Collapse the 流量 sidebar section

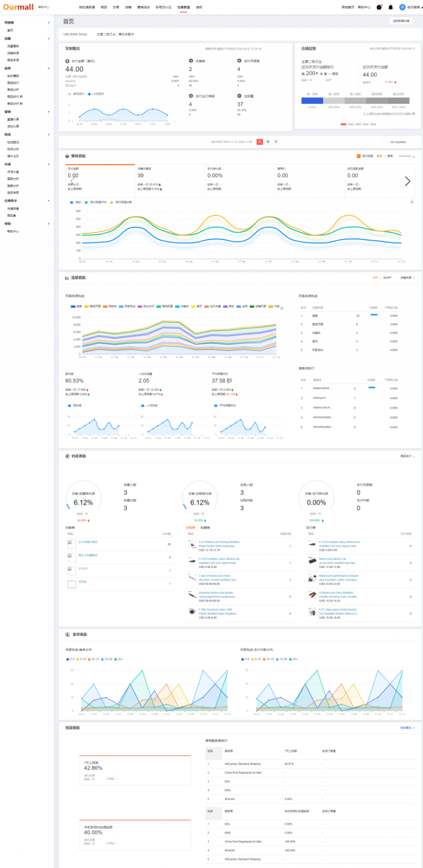tap(49, 39)
